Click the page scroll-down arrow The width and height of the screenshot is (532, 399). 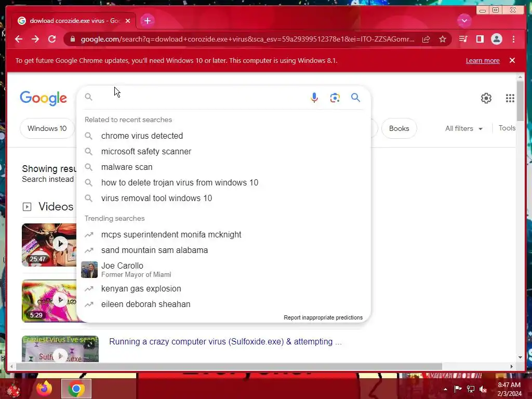(520, 357)
